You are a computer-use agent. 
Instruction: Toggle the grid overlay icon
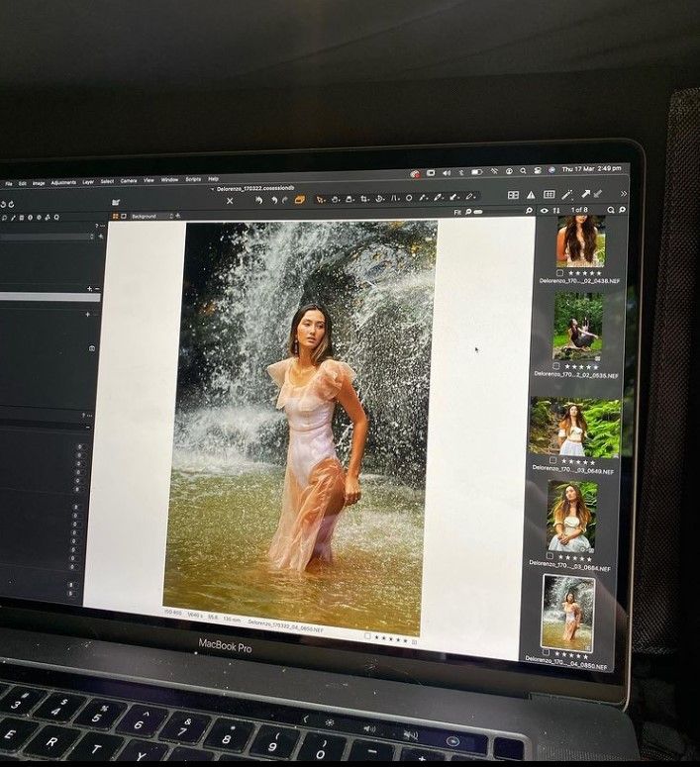pyautogui.click(x=549, y=195)
